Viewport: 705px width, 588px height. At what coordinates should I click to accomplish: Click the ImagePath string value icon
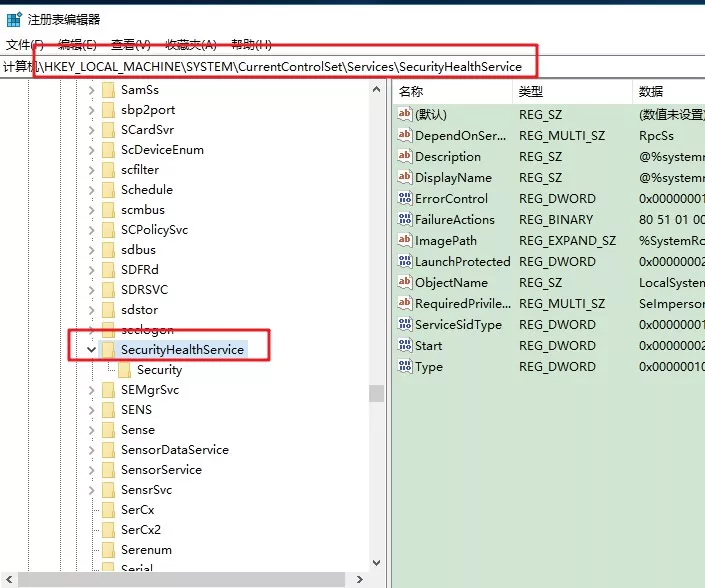click(x=405, y=240)
